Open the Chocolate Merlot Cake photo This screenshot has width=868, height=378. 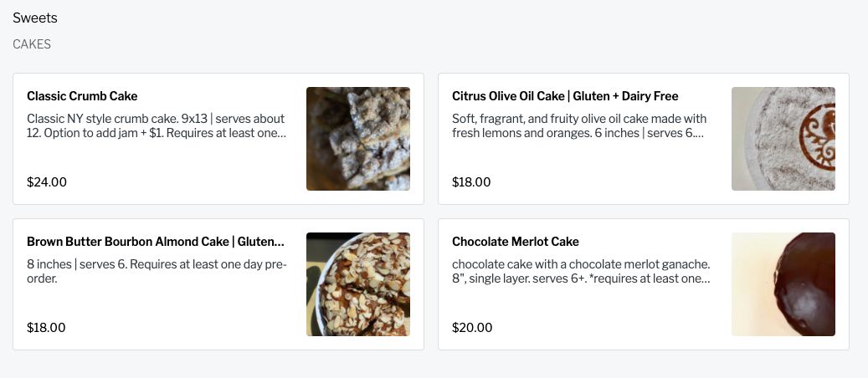[x=783, y=284]
